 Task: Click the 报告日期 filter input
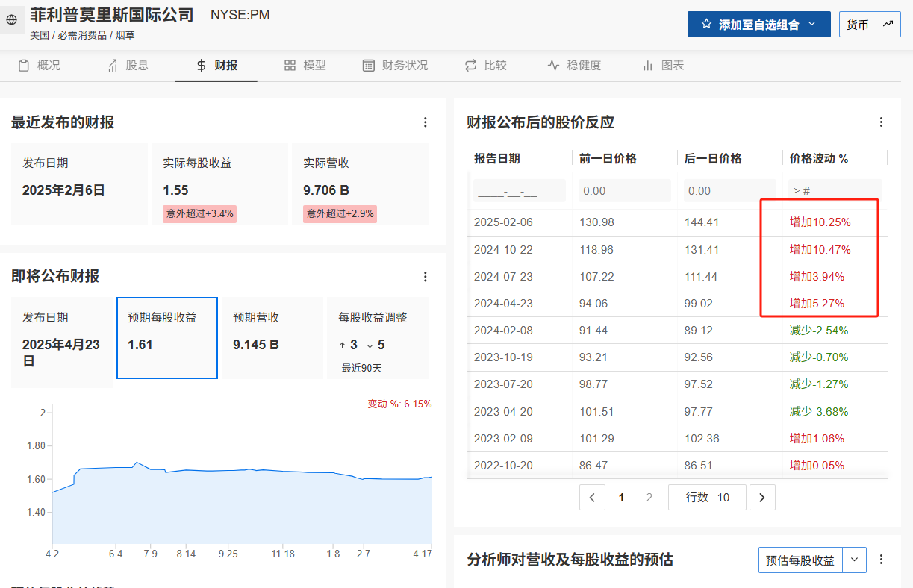click(x=520, y=191)
